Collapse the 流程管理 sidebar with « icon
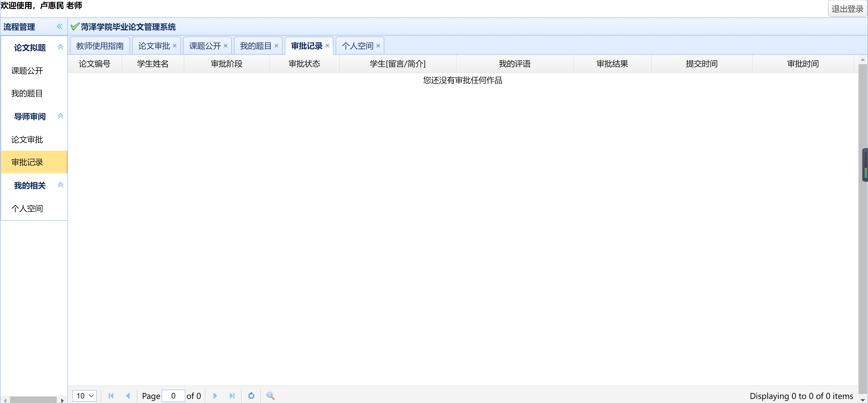This screenshot has height=403, width=868. pyautogui.click(x=60, y=26)
